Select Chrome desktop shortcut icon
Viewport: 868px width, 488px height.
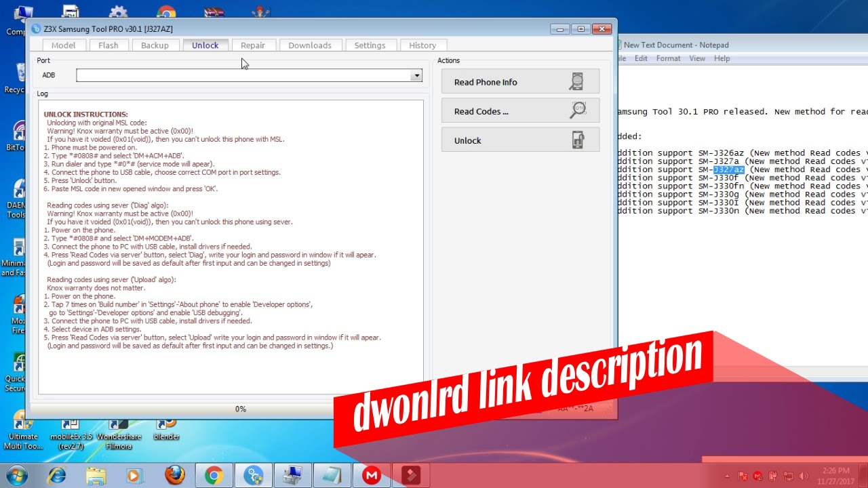click(x=166, y=12)
